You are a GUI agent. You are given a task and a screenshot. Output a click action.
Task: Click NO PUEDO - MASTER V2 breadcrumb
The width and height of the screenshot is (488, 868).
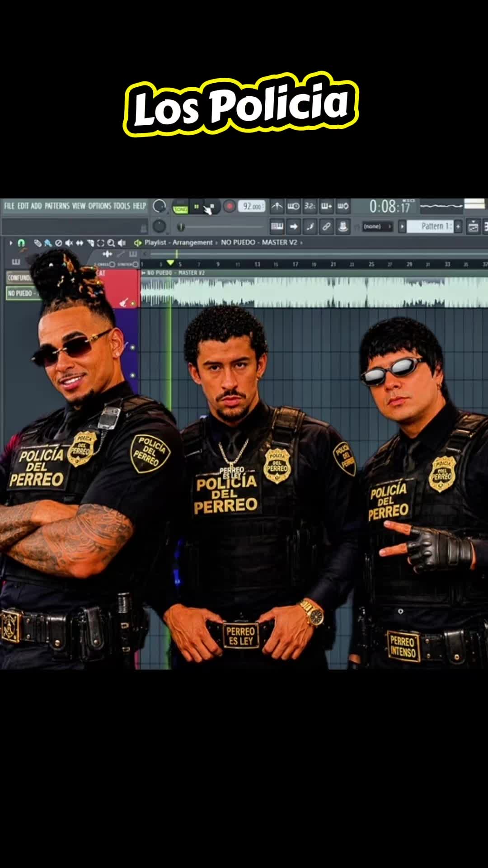tap(259, 243)
